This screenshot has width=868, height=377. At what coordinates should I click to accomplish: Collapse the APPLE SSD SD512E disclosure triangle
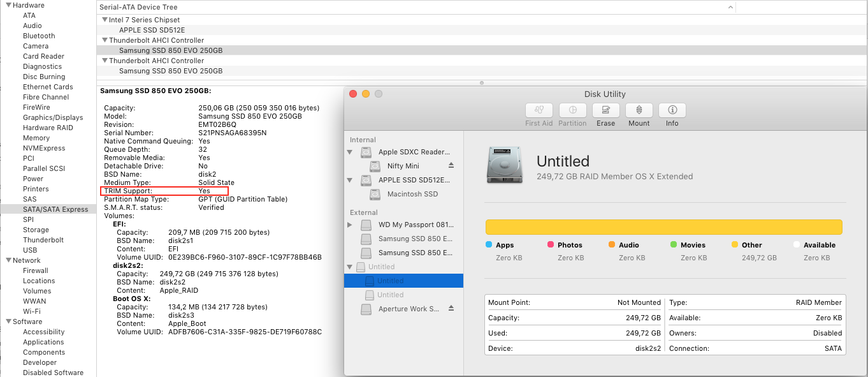(x=349, y=180)
